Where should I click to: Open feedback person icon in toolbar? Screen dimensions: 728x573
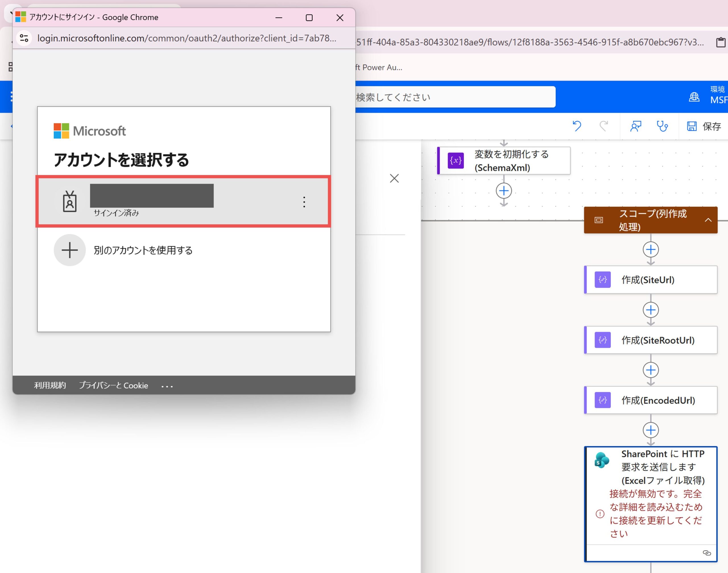635,126
